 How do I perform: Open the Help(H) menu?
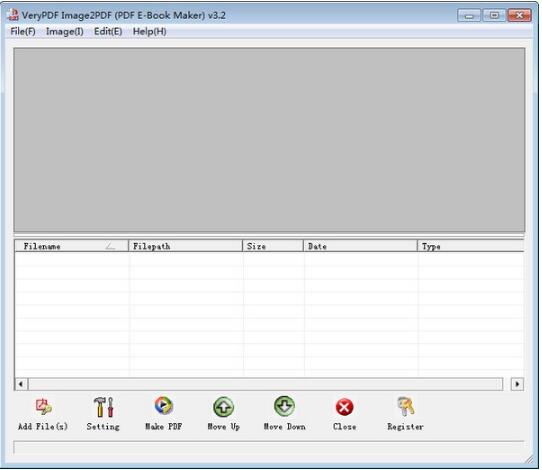(149, 31)
